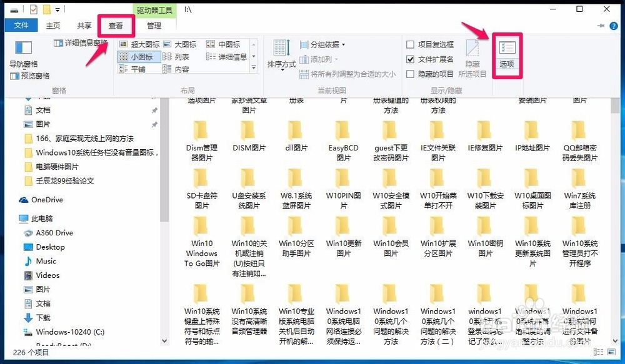Click Size all columns to fit (将所有列调整为合适的大小)
Viewport: 625px width, 364px height.
(x=347, y=74)
